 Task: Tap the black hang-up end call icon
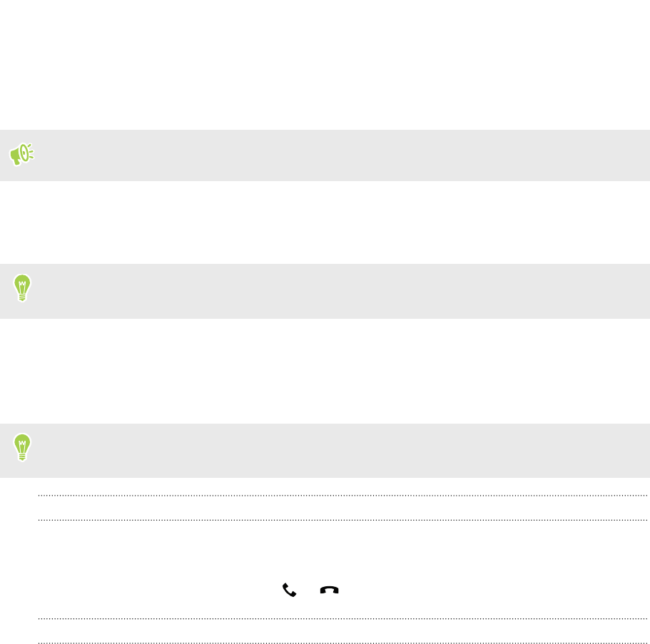point(329,590)
